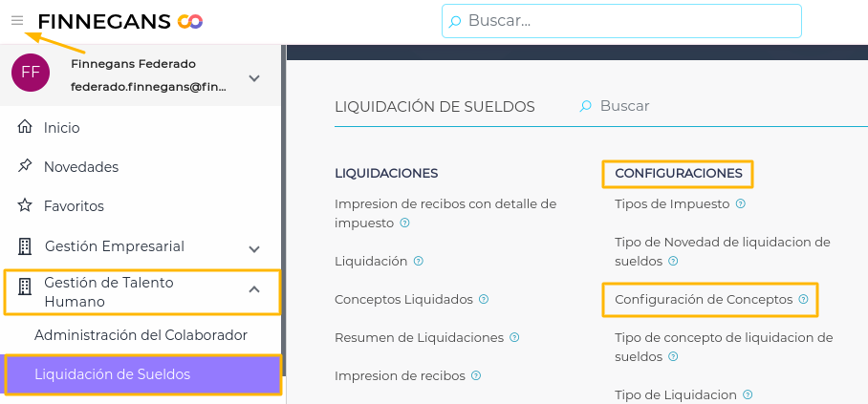Select Administración del Colaborador menu item

pos(141,335)
